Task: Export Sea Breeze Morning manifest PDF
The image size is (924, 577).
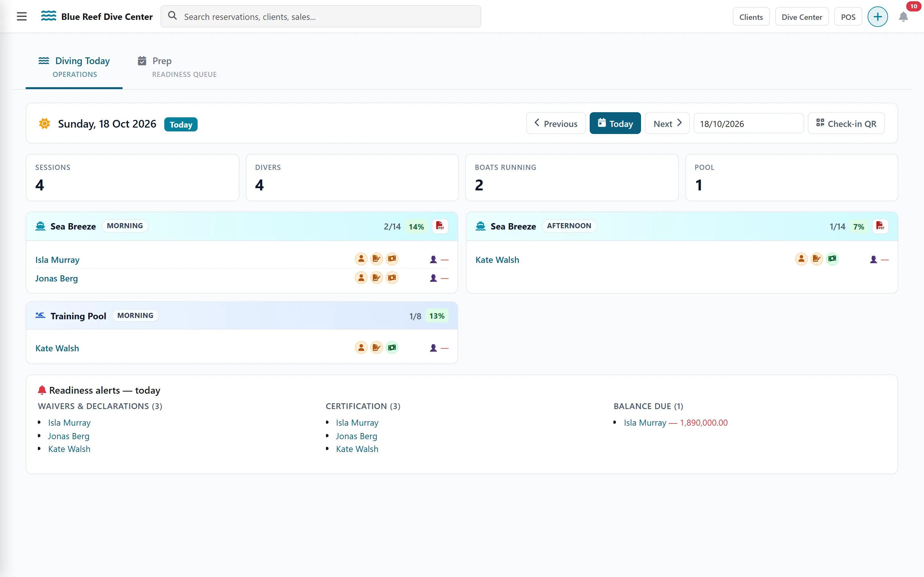Action: [x=440, y=226]
